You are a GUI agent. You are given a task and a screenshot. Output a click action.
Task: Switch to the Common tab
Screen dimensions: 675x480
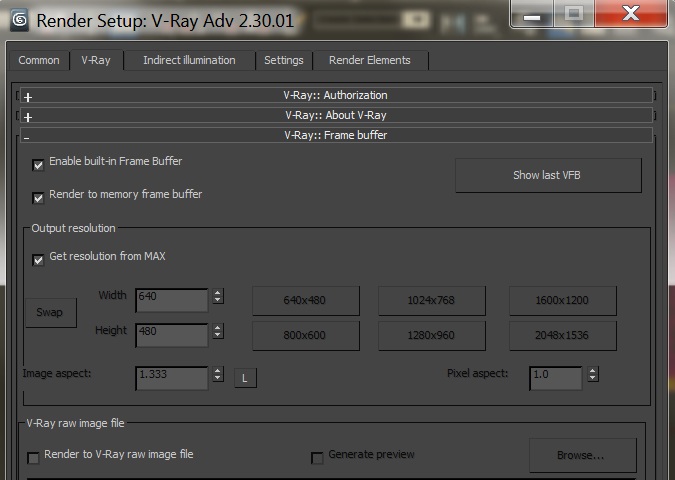(39, 60)
